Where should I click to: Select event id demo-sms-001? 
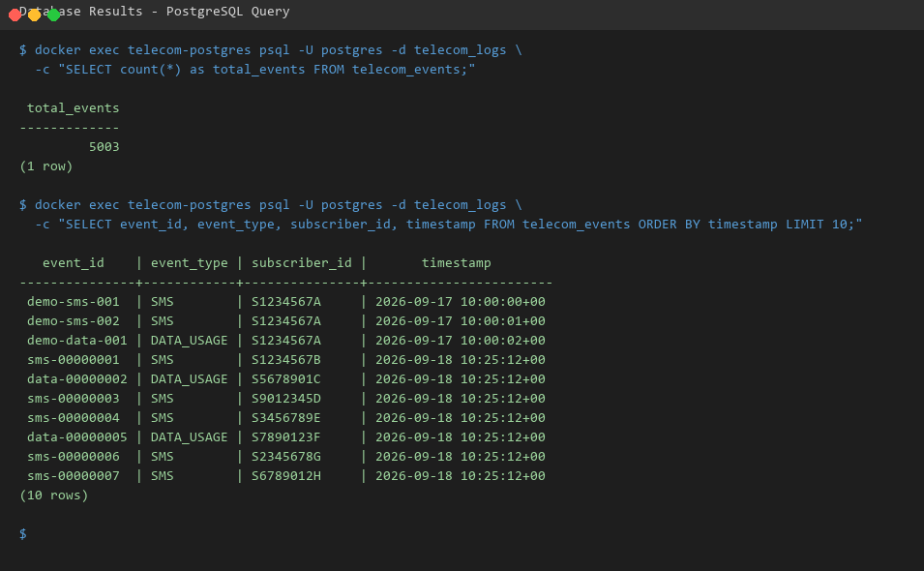click(x=74, y=302)
